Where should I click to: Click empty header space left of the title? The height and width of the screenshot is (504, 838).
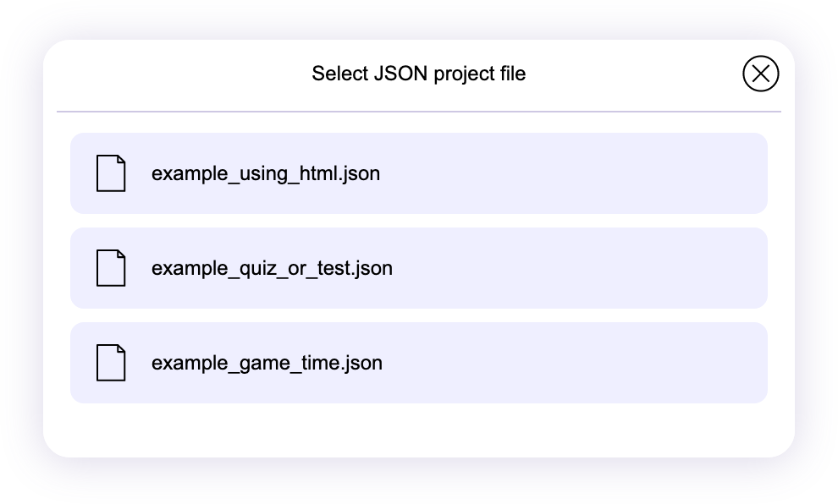(x=169, y=74)
